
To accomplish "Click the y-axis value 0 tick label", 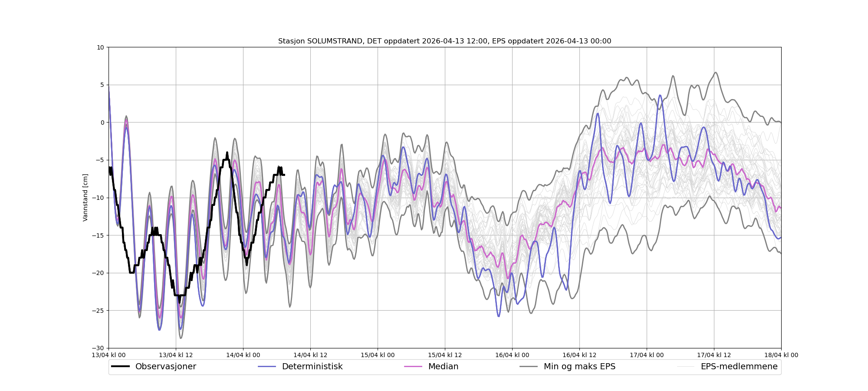I will pyautogui.click(x=102, y=123).
